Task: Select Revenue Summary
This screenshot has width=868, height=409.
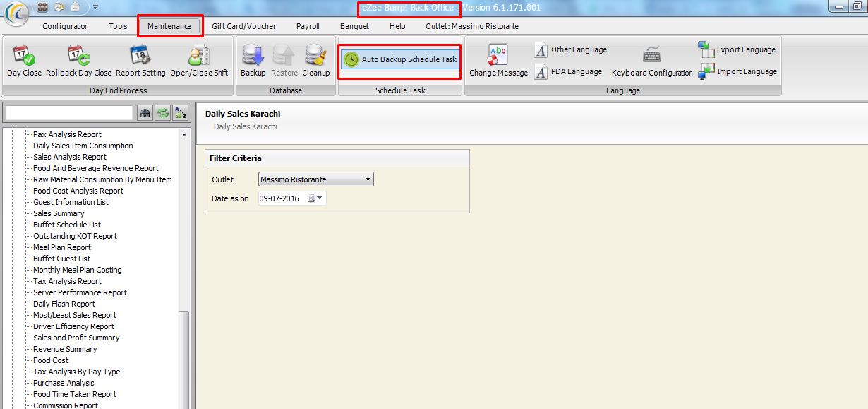Action: point(65,349)
